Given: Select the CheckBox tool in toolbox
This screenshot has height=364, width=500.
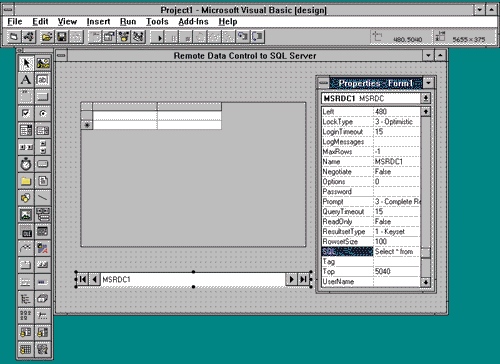Looking at the screenshot, I should tap(26, 114).
